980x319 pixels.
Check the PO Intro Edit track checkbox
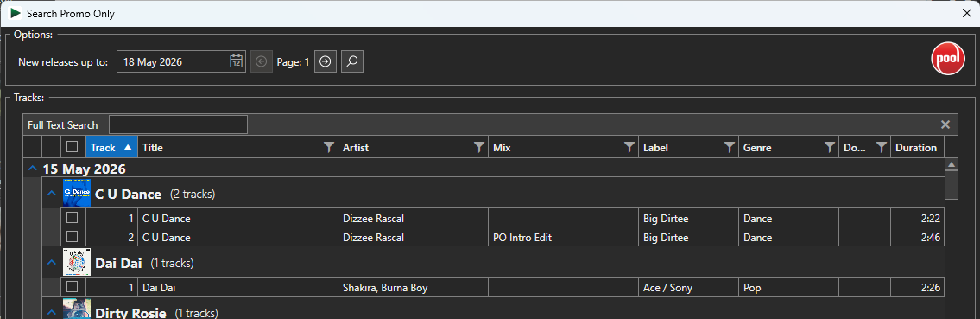pos(73,236)
